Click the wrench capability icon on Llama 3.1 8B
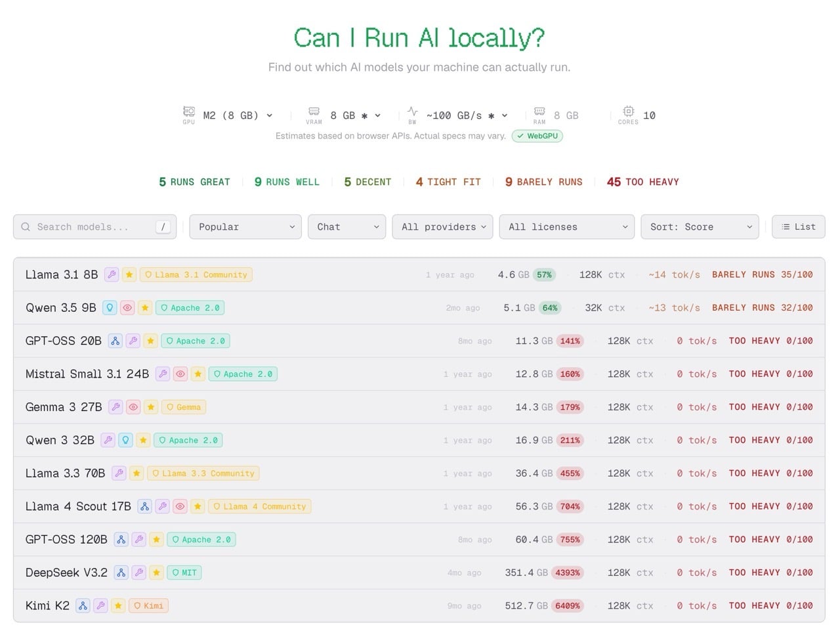Viewport: 840px width, 633px height. coord(111,274)
